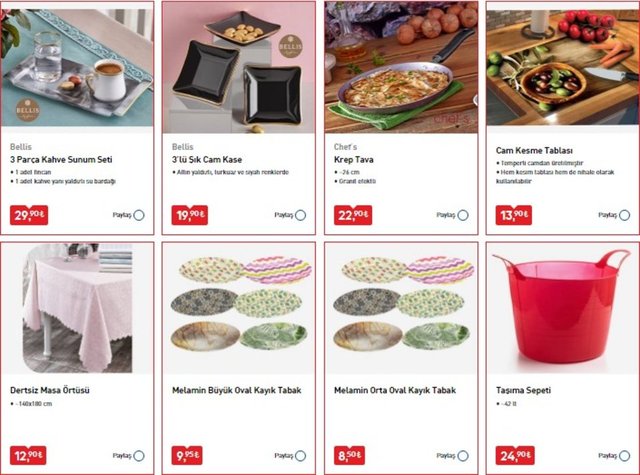Toggle Paylaş circle for Melamin Büyük Oval Kayık Tabak
Viewport: 640px width, 475px height.
point(300,456)
